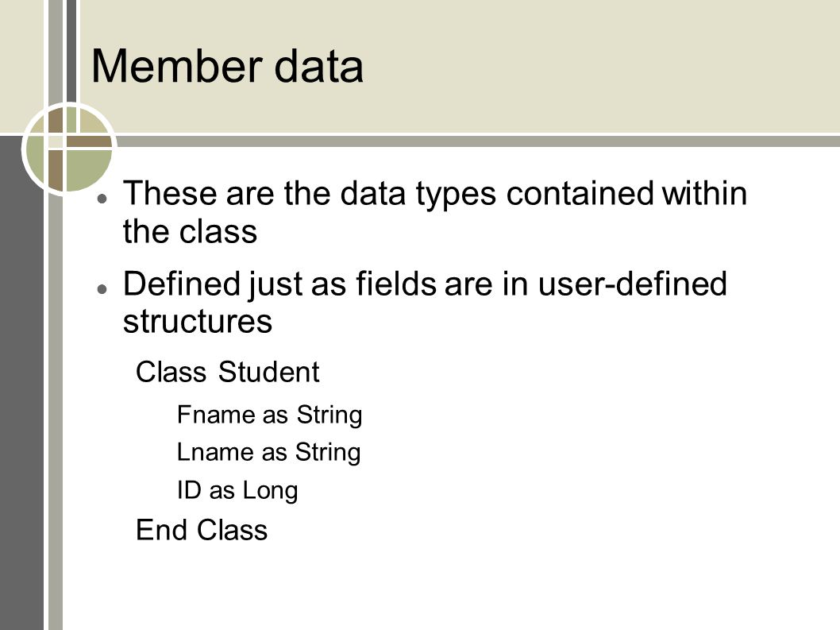The height and width of the screenshot is (630, 840).
Task: Click the circular quadrant logo graphic
Action: (x=69, y=149)
